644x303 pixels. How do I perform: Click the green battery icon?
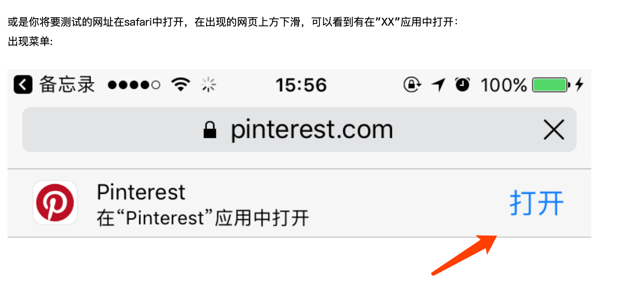[x=551, y=84]
